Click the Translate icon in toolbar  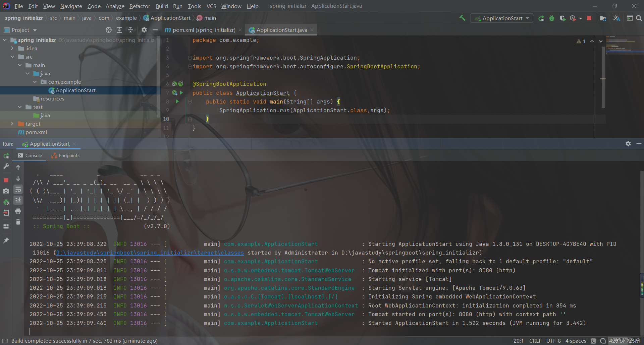[x=616, y=18]
